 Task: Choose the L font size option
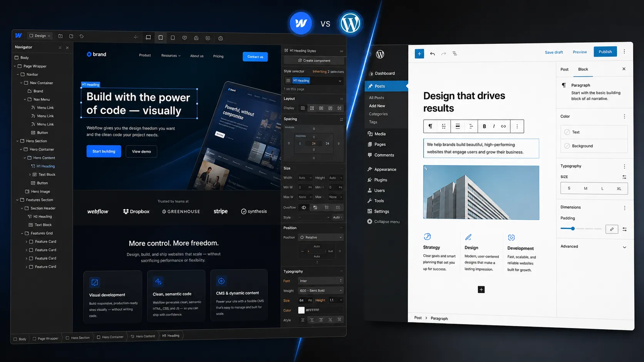point(602,189)
